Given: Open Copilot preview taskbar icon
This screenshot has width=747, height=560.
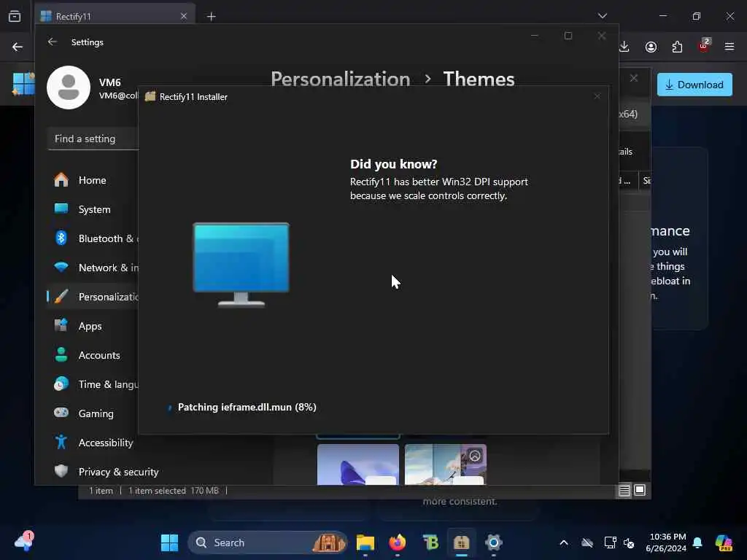Looking at the screenshot, I should tap(723, 542).
